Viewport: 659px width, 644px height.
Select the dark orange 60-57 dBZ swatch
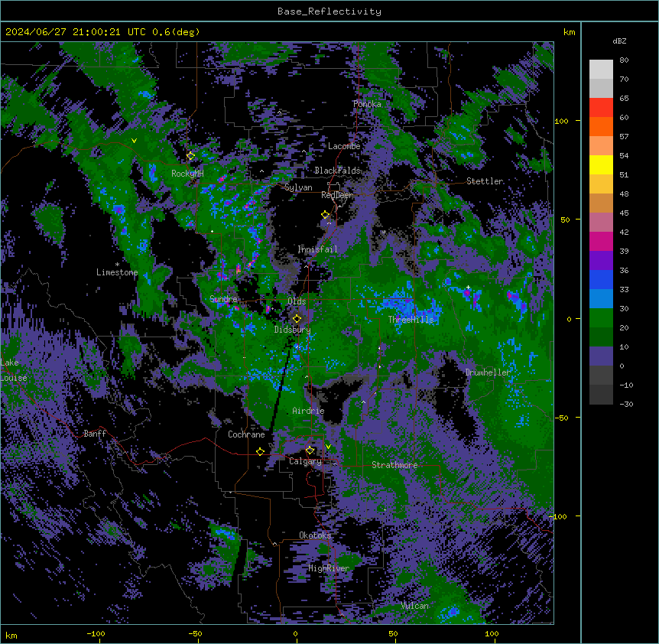tap(601, 126)
